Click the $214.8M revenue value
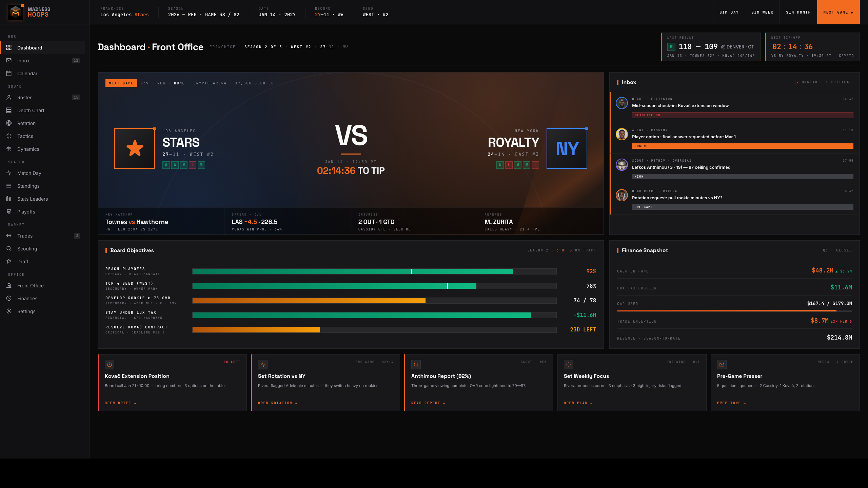Screen dimensions: 868x488 [x=840, y=337]
